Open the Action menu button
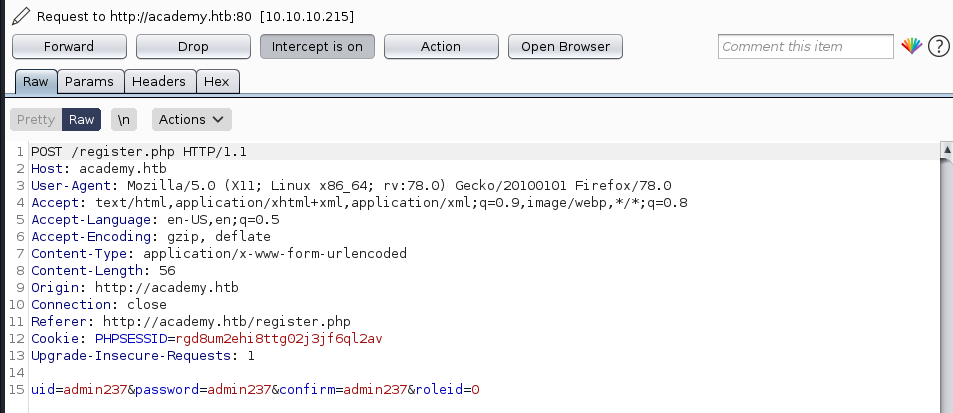The height and width of the screenshot is (413, 953). (441, 47)
